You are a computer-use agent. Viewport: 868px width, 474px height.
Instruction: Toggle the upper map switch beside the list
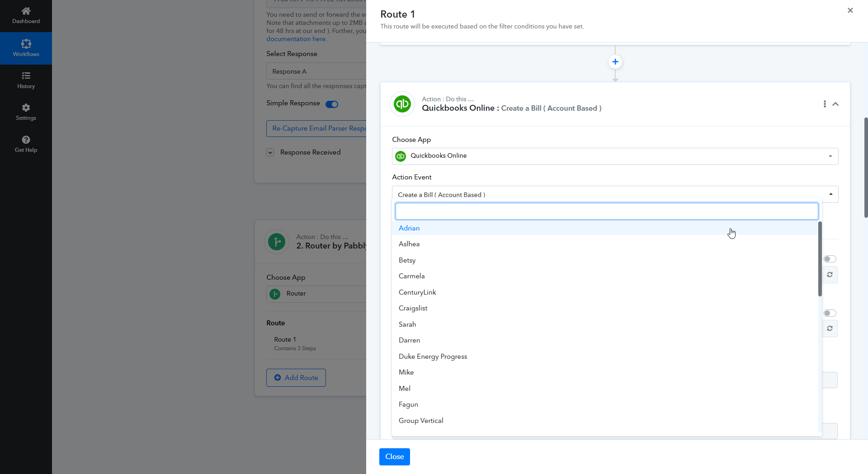830,259
